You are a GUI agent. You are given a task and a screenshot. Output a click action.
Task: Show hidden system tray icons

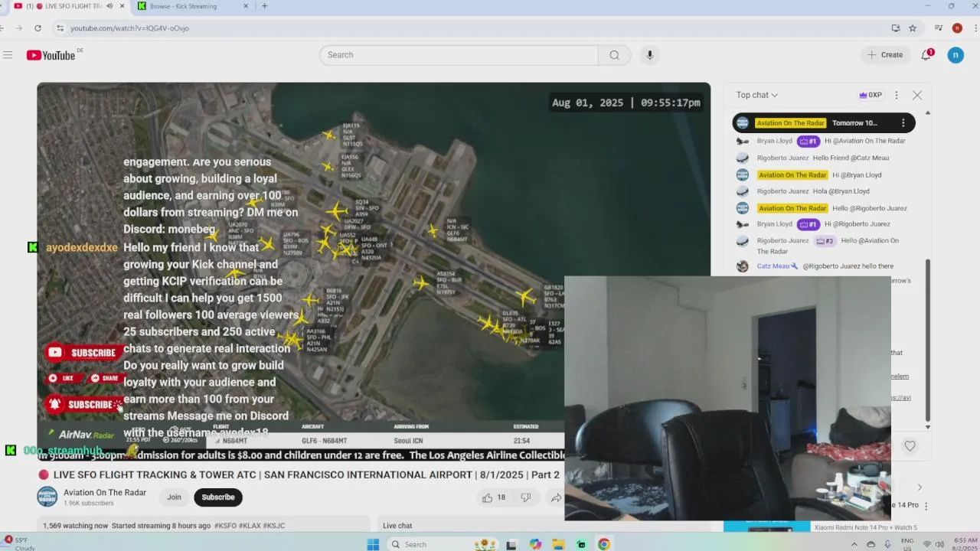(854, 544)
